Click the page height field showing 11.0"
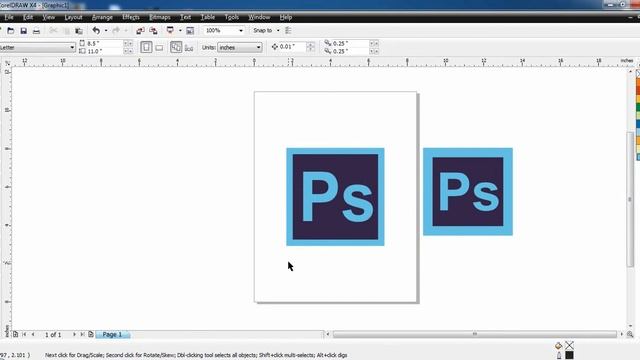Screen dimensions: 640x360 pos(104,51)
